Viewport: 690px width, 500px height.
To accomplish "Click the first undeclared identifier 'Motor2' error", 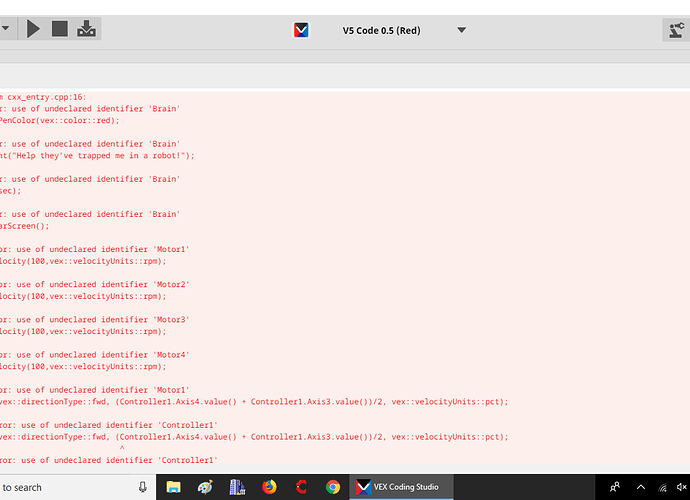I will [x=95, y=284].
